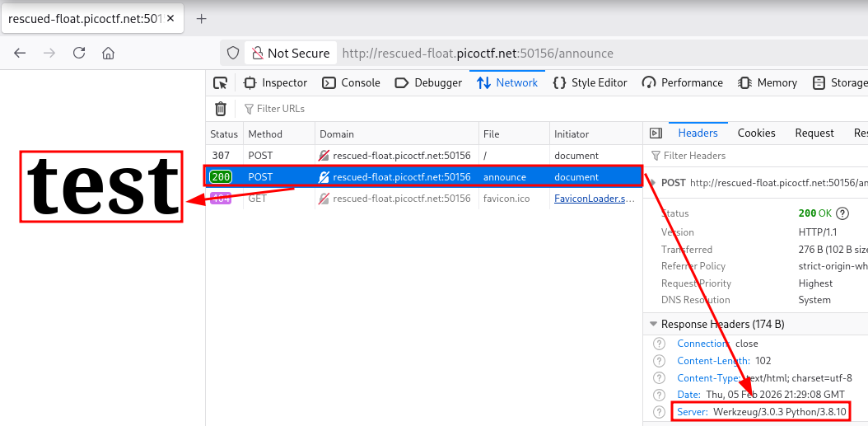The image size is (868, 426).
Task: Click help icon beside Connection header
Action: [656, 344]
